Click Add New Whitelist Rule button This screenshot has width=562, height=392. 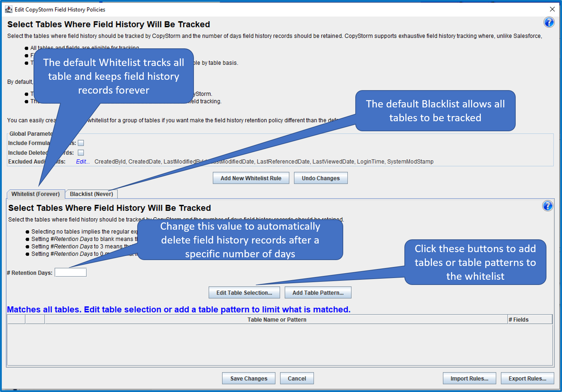click(251, 178)
